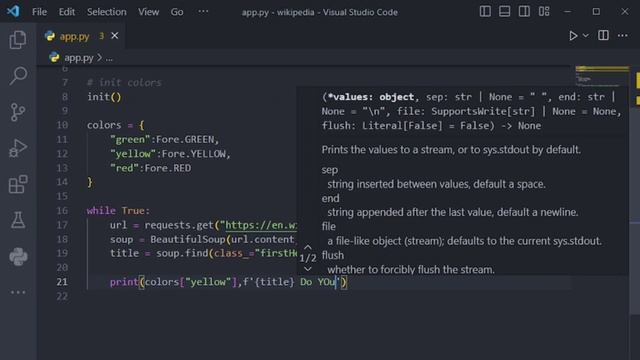
Task: Select the app.py editor tab
Action: click(81, 36)
